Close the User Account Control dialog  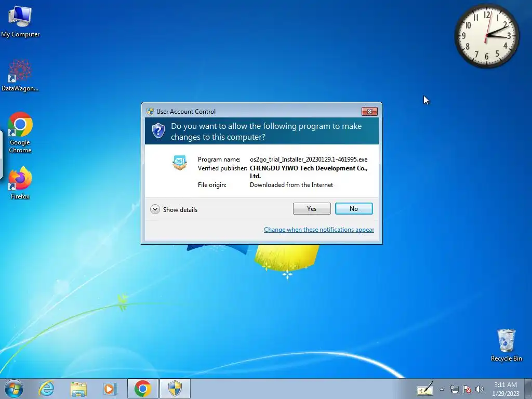click(x=369, y=111)
